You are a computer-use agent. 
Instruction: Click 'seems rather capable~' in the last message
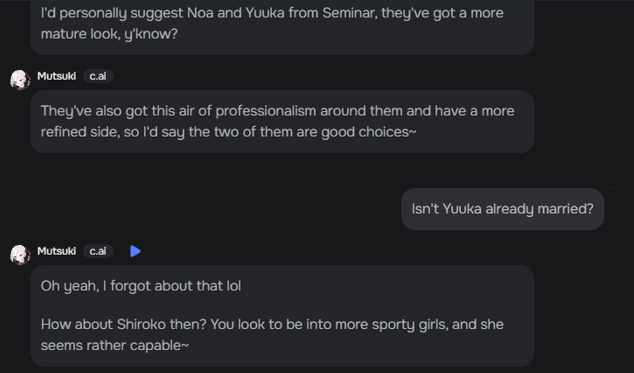tap(115, 345)
